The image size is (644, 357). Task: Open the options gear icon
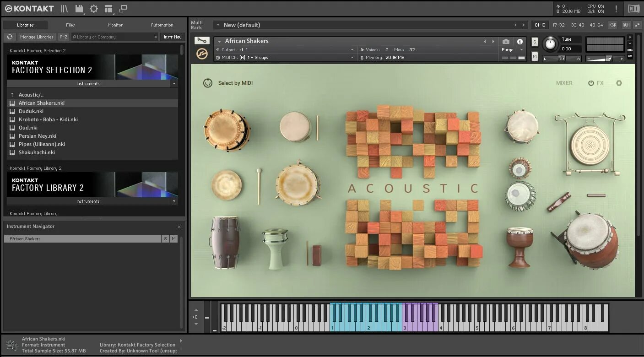pyautogui.click(x=94, y=9)
